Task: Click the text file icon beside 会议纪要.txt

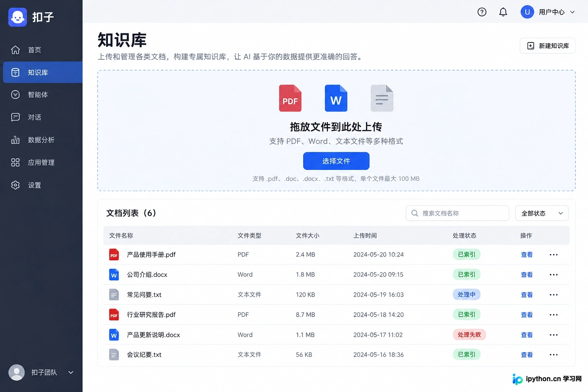Action: point(114,354)
